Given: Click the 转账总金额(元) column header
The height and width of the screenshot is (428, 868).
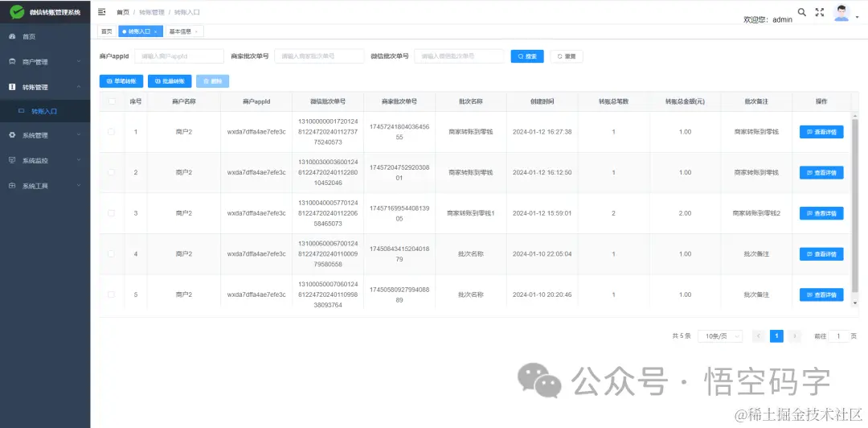Looking at the screenshot, I should coord(685,101).
